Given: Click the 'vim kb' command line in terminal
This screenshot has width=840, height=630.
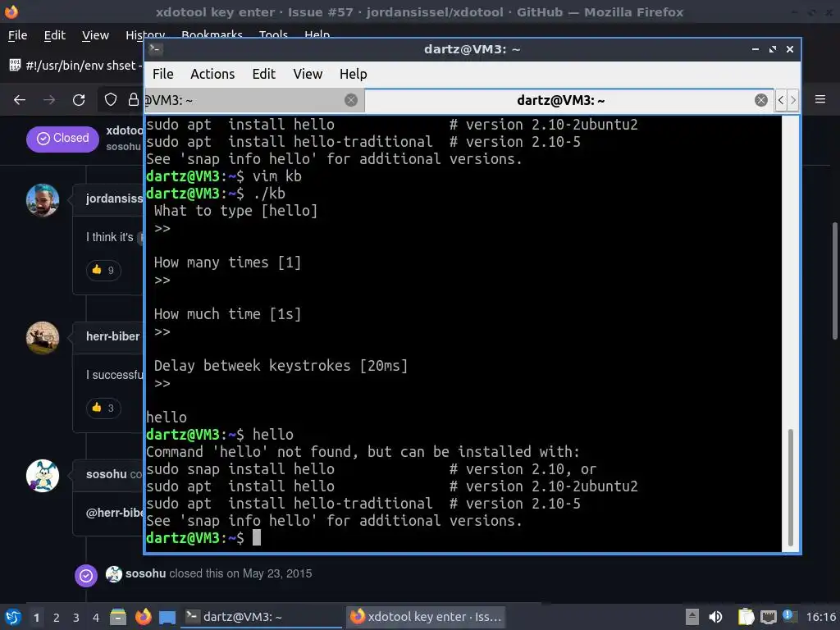Looking at the screenshot, I should 224,176.
